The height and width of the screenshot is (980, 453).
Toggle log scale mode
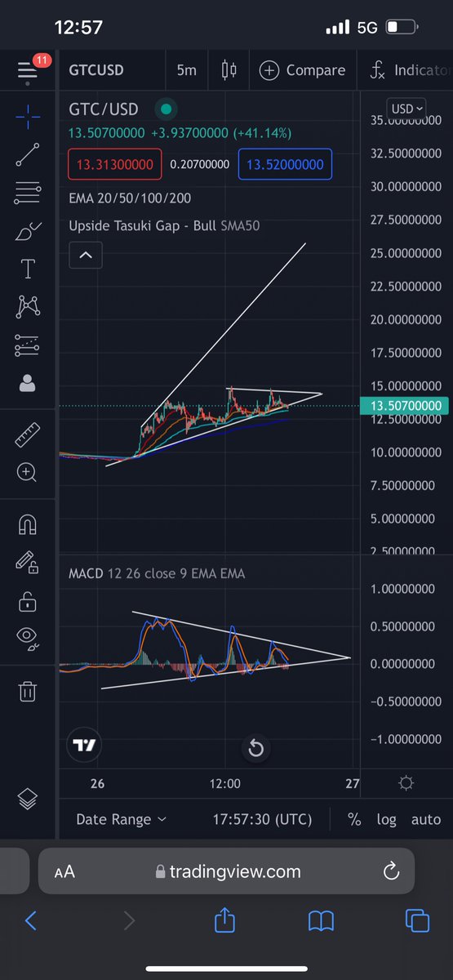(x=386, y=819)
